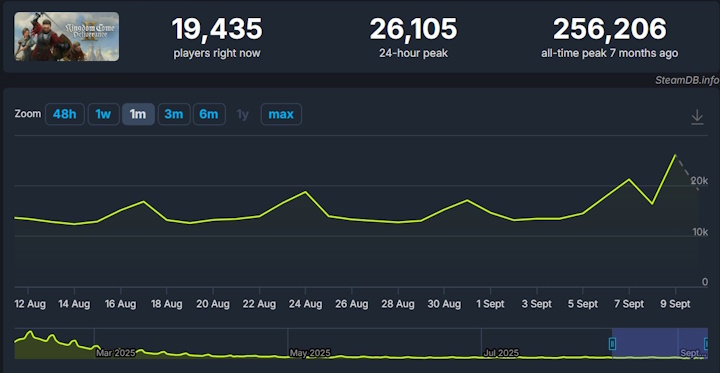Set chart zoom to 1w
The image size is (720, 373).
tap(104, 114)
